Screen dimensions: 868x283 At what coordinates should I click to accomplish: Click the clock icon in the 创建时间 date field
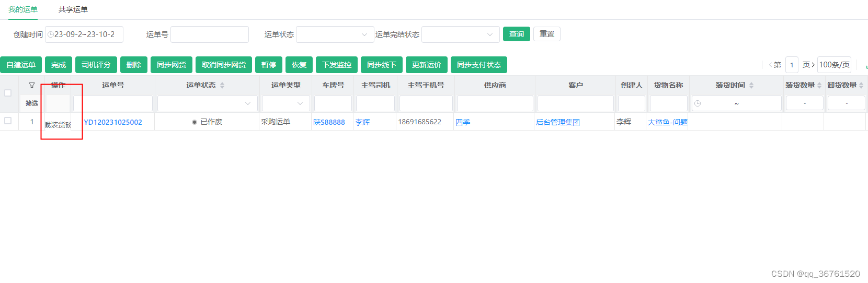(51, 34)
